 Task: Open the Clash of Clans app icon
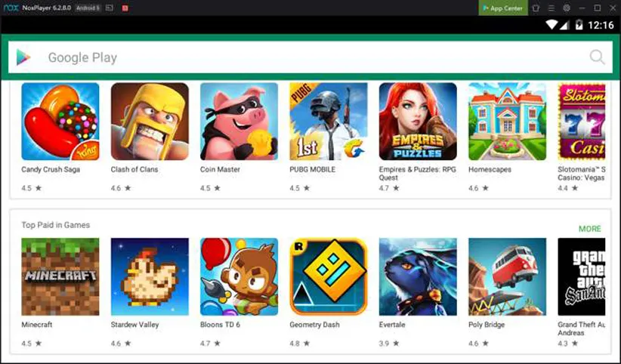point(150,121)
